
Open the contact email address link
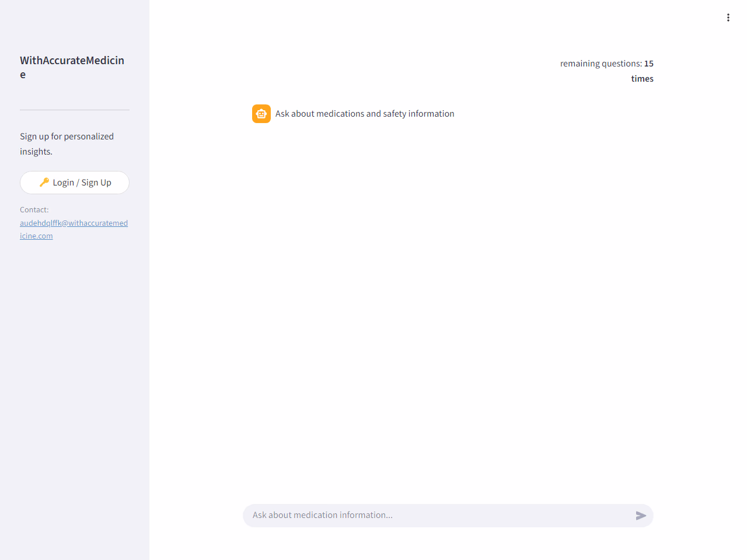tap(74, 223)
